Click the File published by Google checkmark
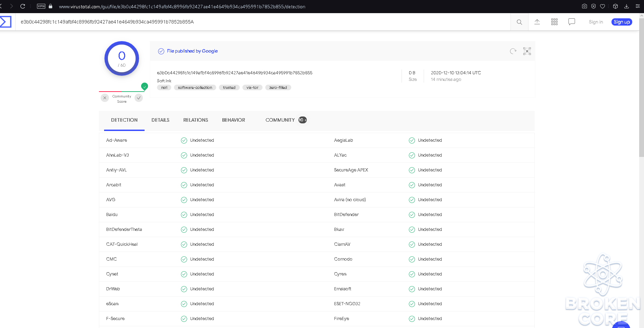This screenshot has width=644, height=328. coord(161,51)
